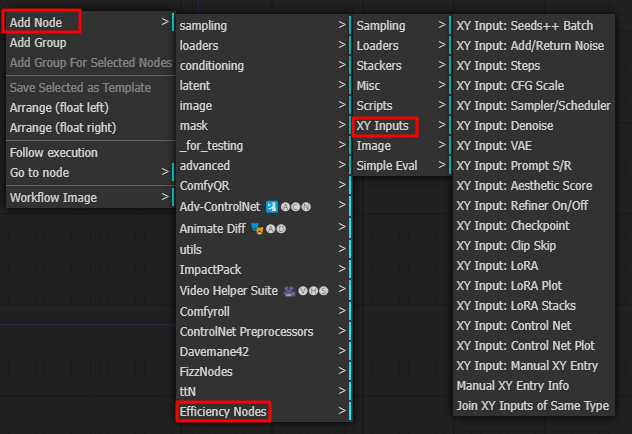Add XY Input: Add/Return Noise node
The height and width of the screenshot is (434, 632).
tap(534, 46)
